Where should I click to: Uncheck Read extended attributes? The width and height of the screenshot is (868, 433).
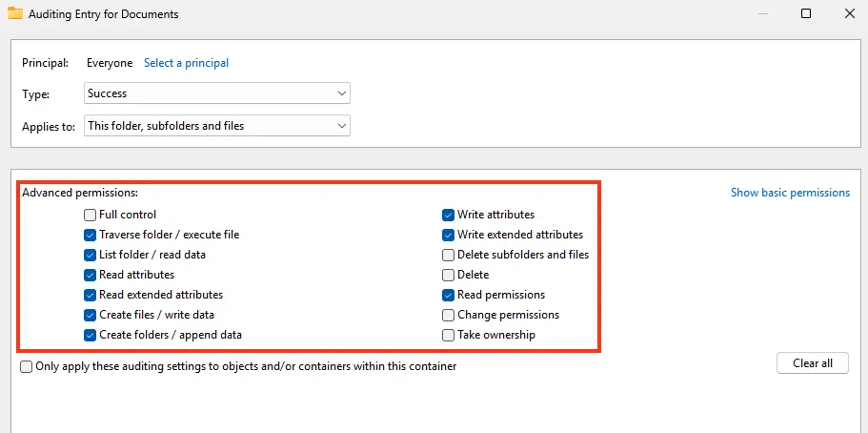91,295
